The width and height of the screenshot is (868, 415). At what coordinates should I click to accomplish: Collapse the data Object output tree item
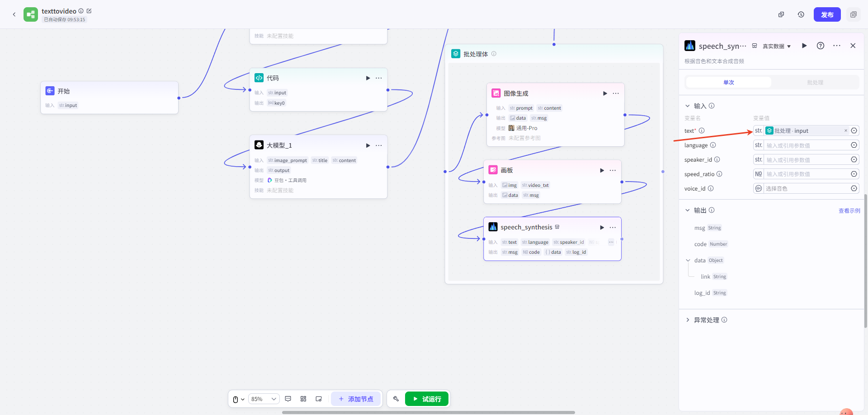[x=688, y=260]
